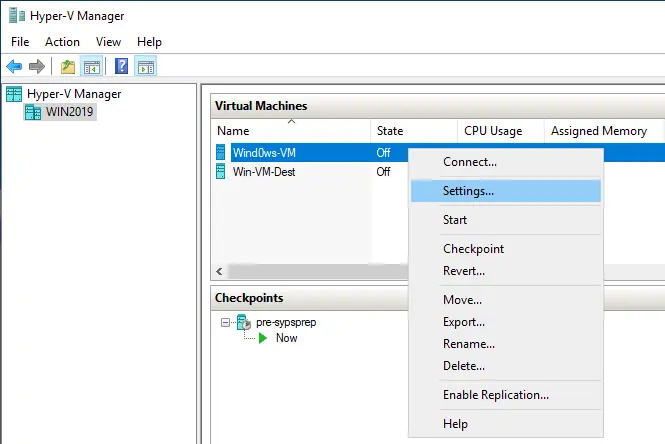Viewport: 665px width, 444px height.
Task: Click the Up One Level folder icon
Action: click(x=68, y=67)
